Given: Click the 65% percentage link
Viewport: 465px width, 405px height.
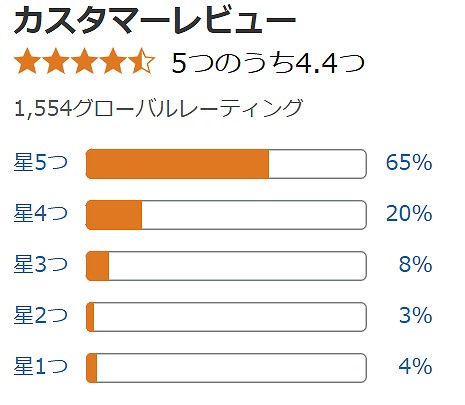Looking at the screenshot, I should tap(409, 163).
